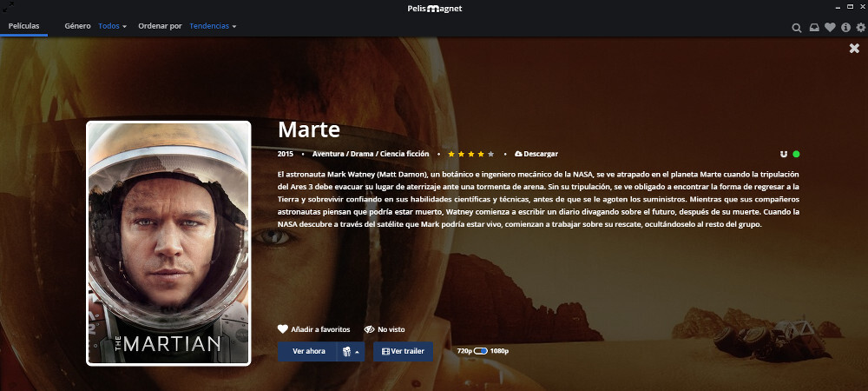The image size is (868, 391).
Task: Mark movie with the No visto toggle
Action: pos(385,329)
